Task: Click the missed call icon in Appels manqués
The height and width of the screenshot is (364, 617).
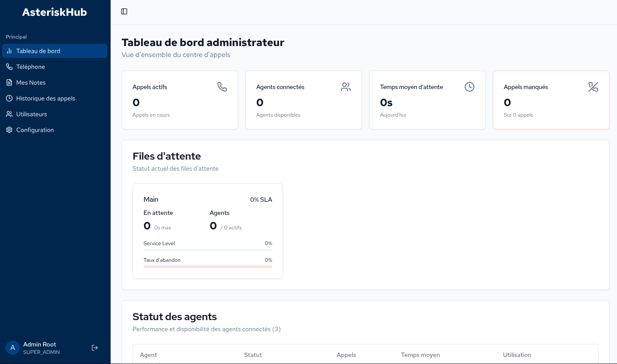Action: click(x=593, y=87)
